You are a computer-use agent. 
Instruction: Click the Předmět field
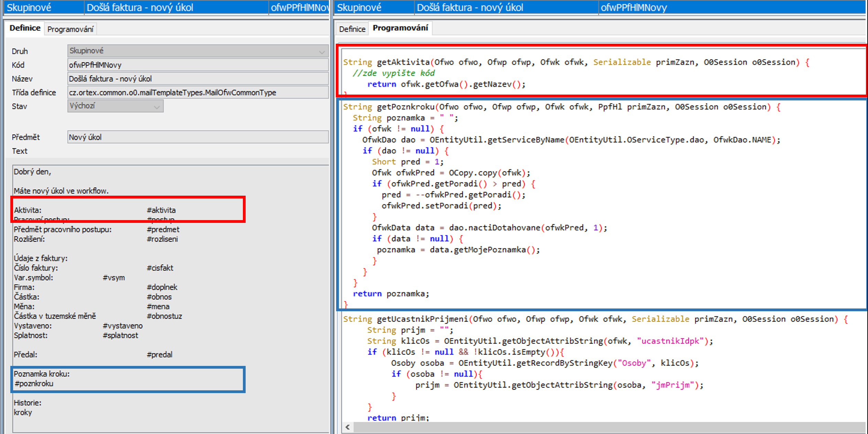click(197, 137)
